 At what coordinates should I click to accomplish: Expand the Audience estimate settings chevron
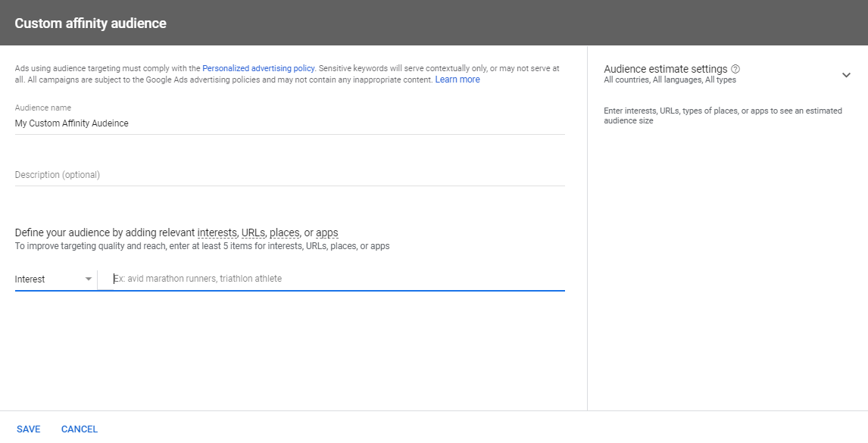846,75
